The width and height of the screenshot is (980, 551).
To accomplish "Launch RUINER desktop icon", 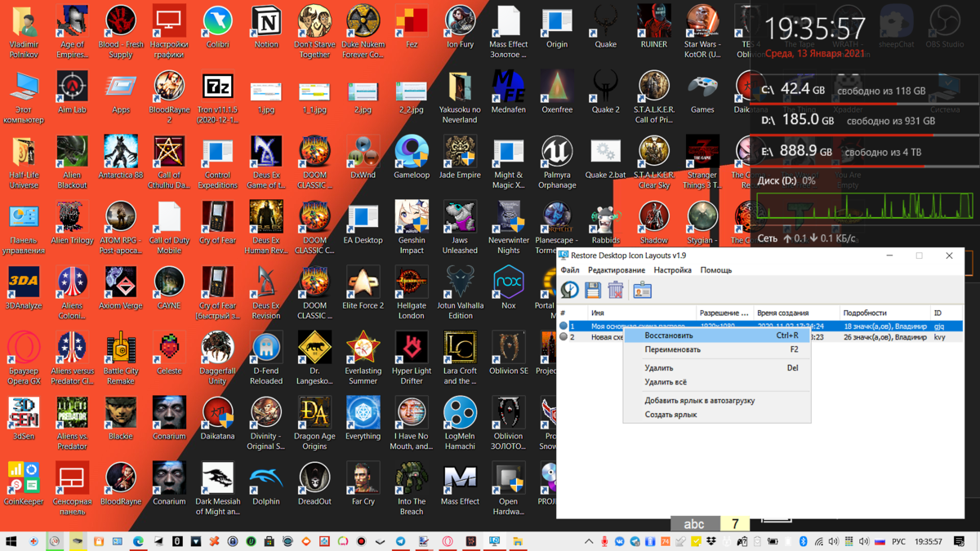I will tap(654, 26).
